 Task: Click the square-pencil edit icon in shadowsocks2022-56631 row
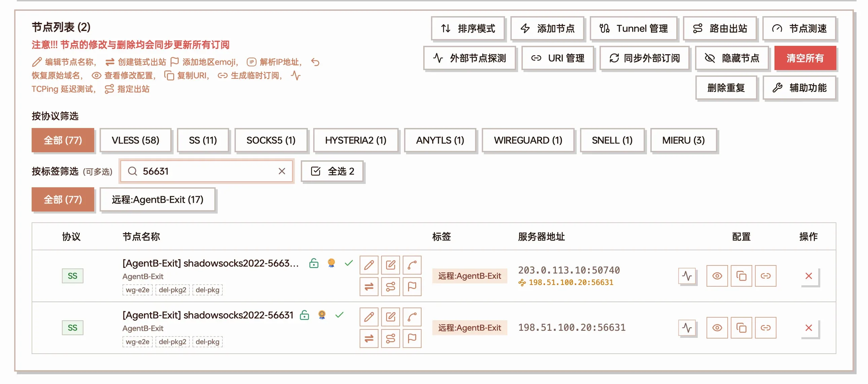pos(390,317)
